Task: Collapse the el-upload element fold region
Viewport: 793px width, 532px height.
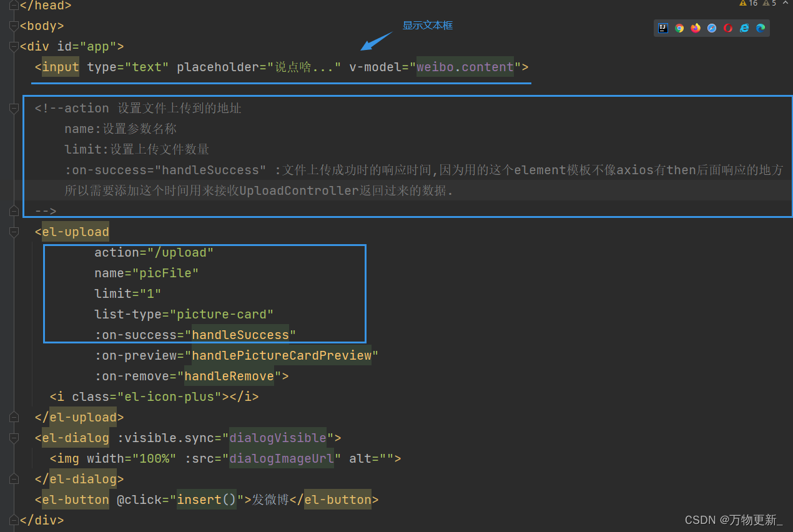Action: tap(13, 232)
